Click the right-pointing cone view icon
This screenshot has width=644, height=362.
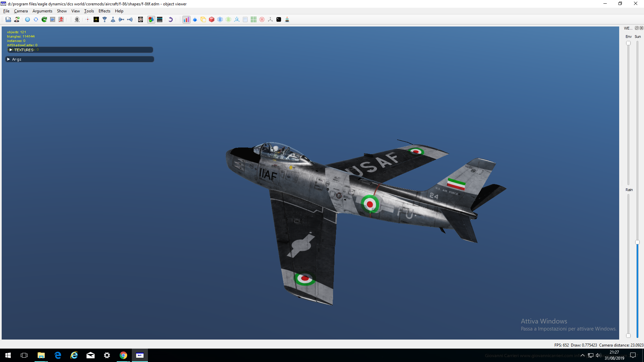pyautogui.click(x=121, y=19)
